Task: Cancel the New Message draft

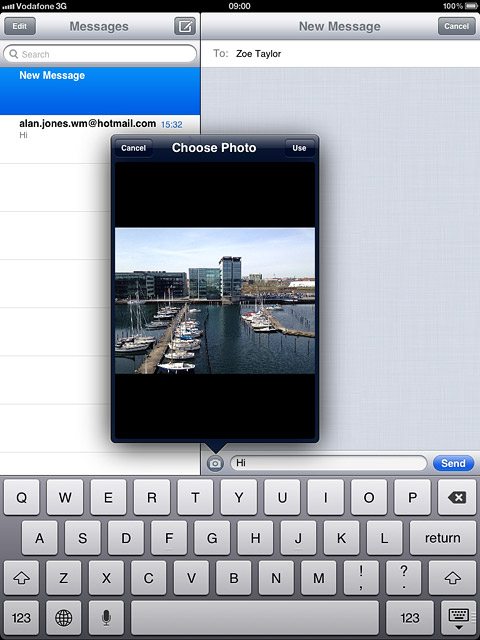Action: click(x=456, y=27)
